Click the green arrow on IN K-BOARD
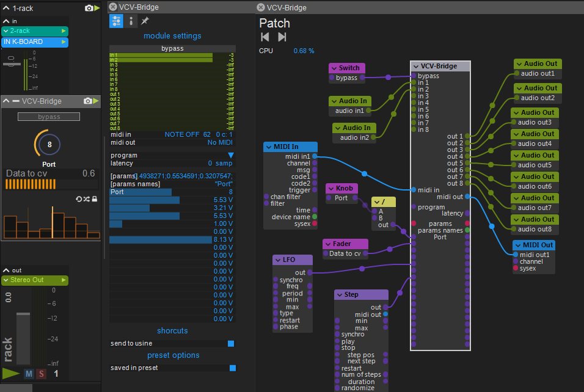Viewport: 584px width, 392px height. [x=64, y=42]
